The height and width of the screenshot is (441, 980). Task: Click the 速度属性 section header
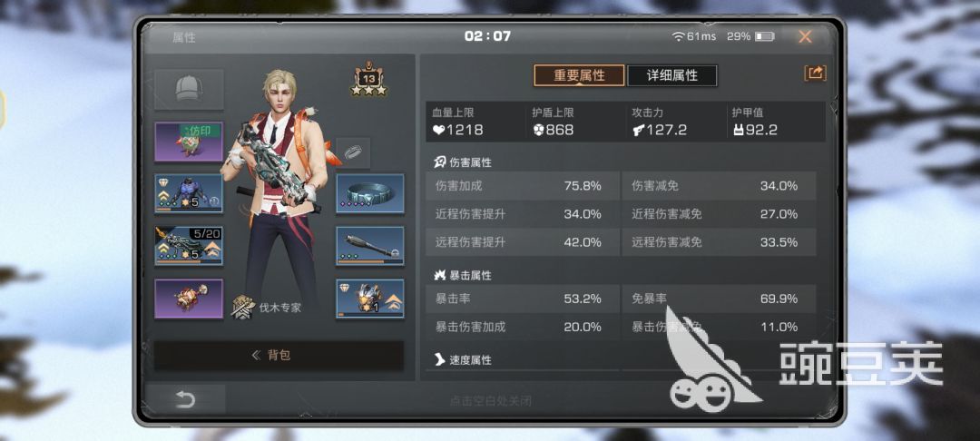click(x=463, y=360)
